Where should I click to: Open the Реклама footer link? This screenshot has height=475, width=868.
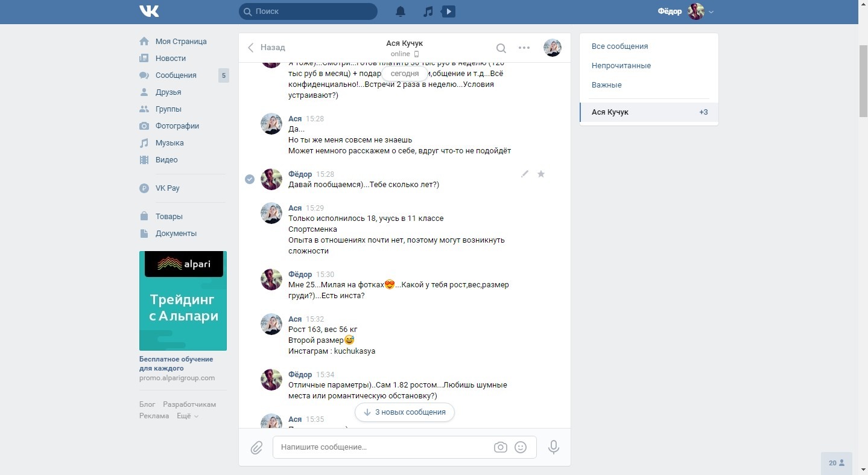(x=154, y=416)
